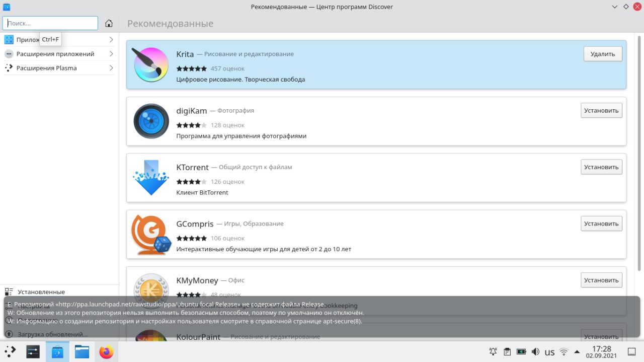Click the KolourPaint title text
Screen dimensions: 644x362
[198, 337]
